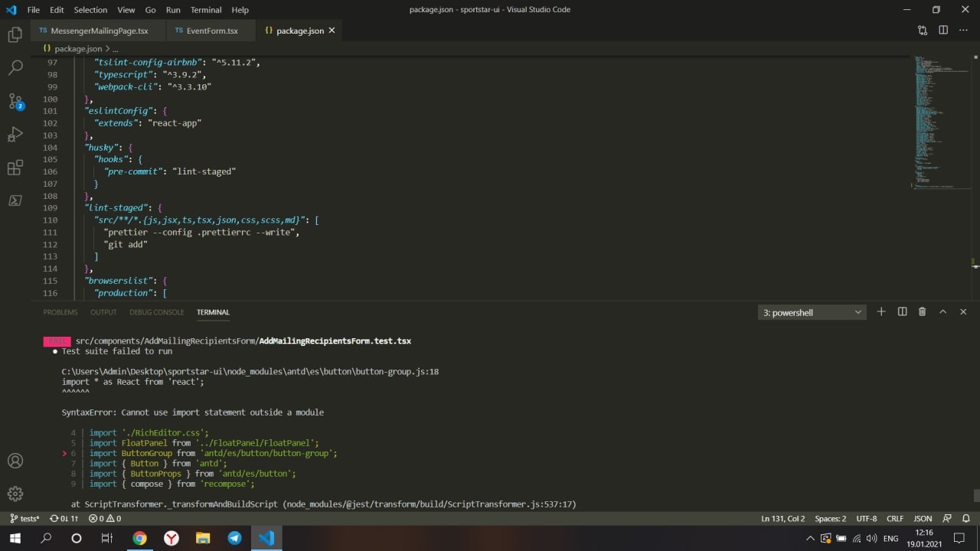The height and width of the screenshot is (551, 980).
Task: Click the terminal vertical scrollbar thumb
Action: (976, 495)
